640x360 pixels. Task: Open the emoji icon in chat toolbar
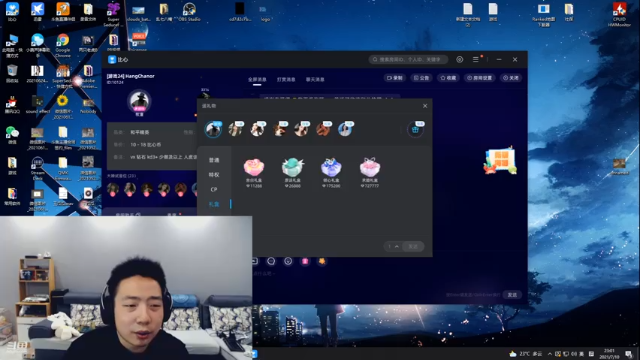coord(288,261)
